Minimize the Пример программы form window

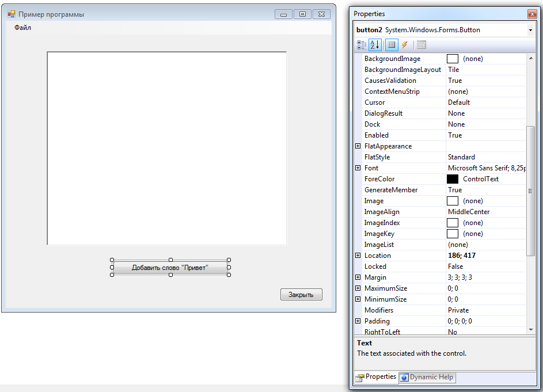[x=284, y=14]
